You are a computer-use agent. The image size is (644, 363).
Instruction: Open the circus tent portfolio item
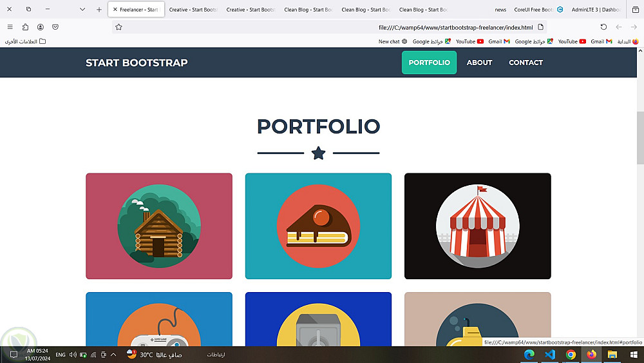[478, 226]
